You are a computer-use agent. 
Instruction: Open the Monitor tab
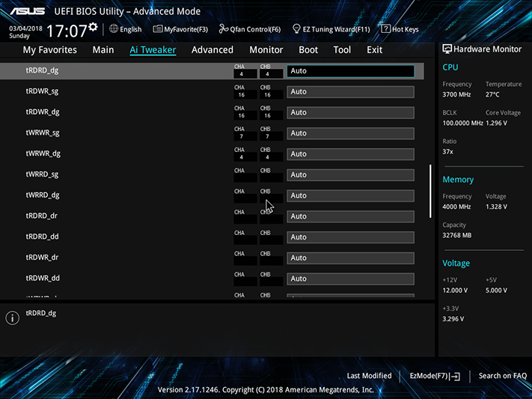[266, 50]
